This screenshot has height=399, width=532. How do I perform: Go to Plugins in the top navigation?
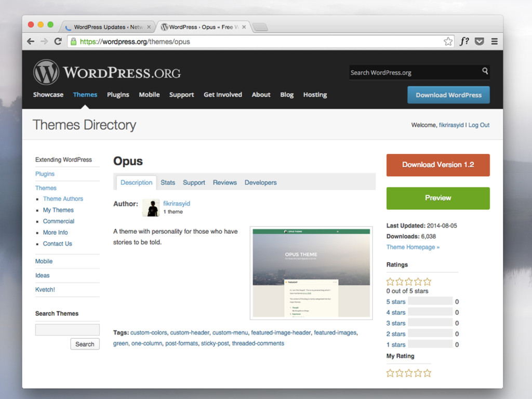pyautogui.click(x=118, y=95)
